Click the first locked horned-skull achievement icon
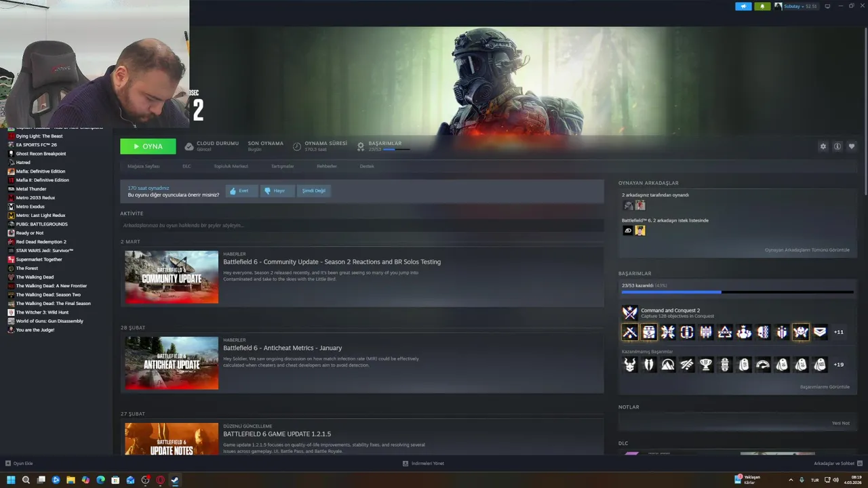868x488 pixels. coord(630,365)
